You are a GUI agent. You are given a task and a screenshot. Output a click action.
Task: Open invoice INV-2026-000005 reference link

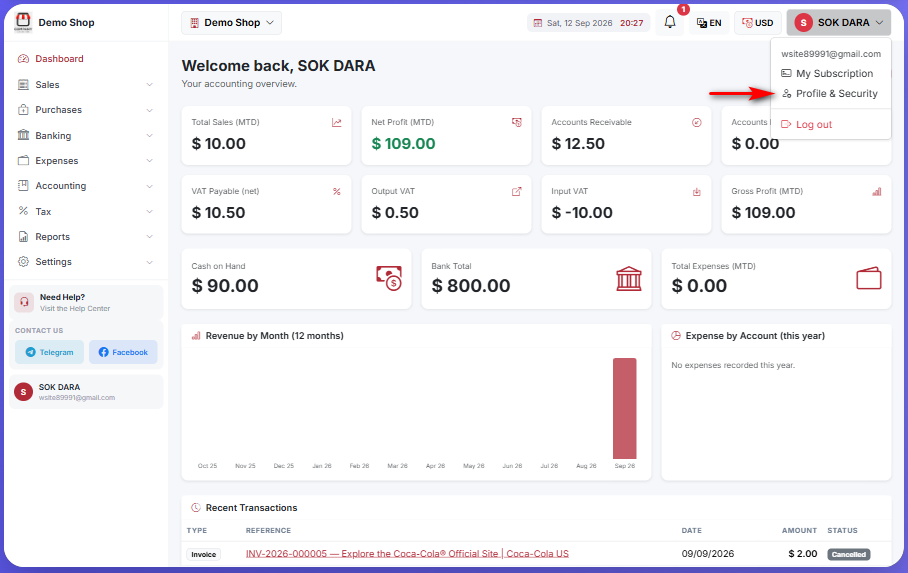[407, 554]
